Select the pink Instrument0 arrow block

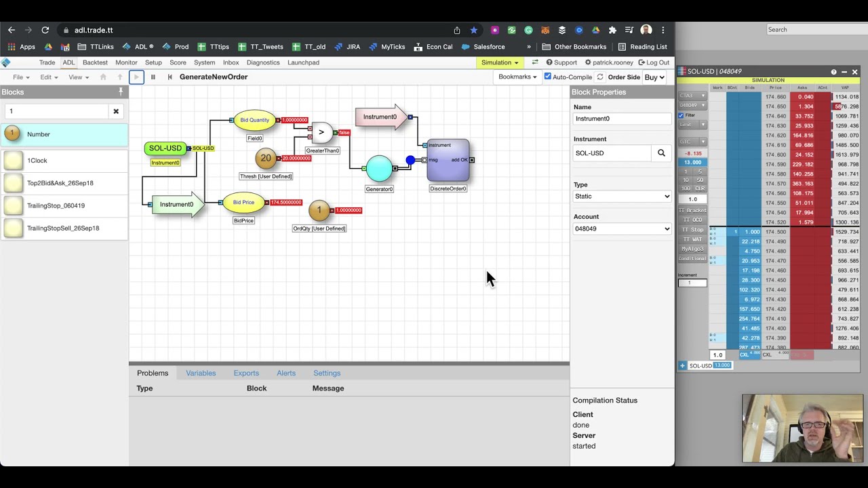(x=381, y=117)
